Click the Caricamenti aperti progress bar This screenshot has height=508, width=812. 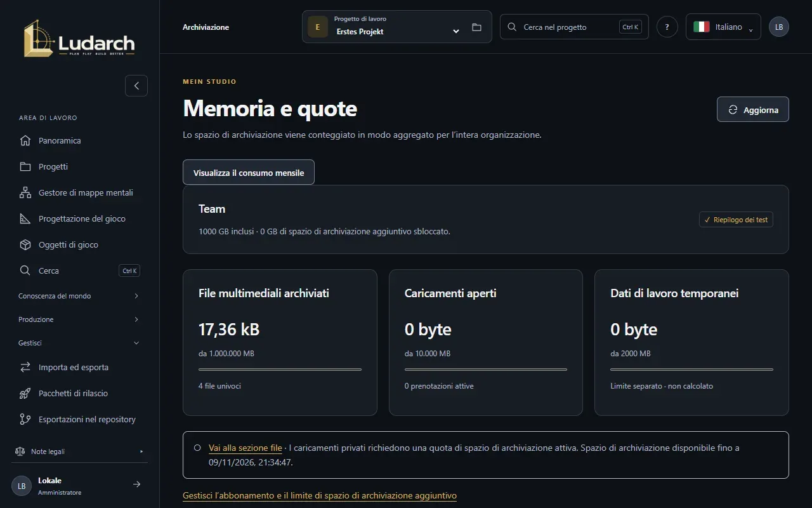click(486, 370)
